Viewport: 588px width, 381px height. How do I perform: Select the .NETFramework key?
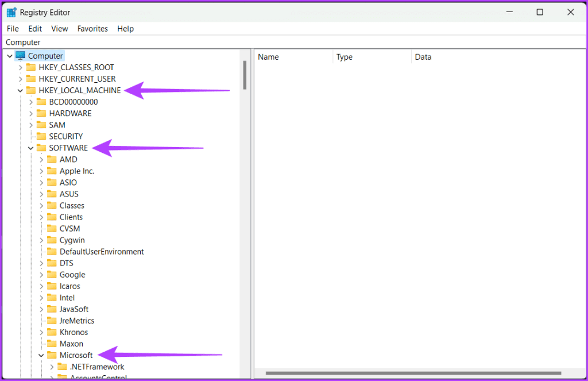97,367
